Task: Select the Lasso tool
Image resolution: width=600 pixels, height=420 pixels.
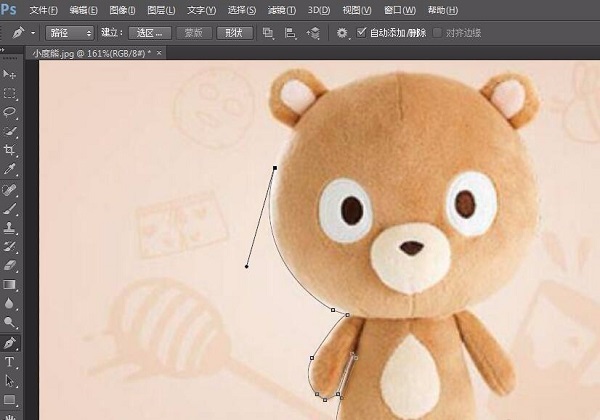Action: point(10,112)
